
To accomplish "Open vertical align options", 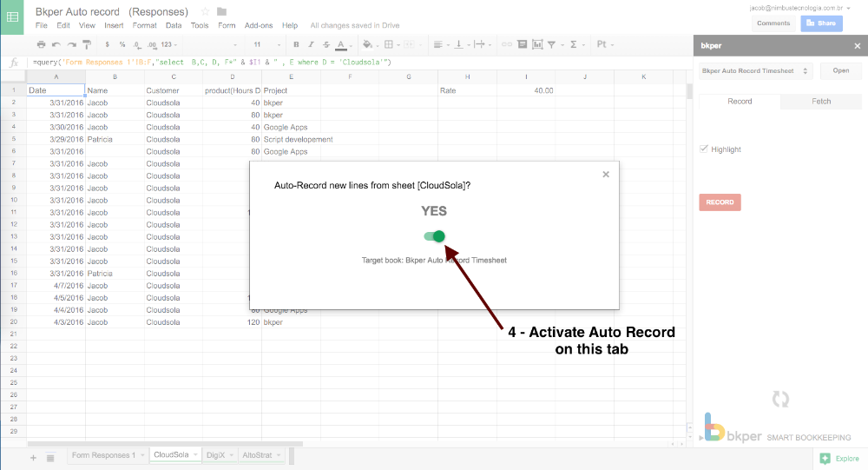I will tap(459, 44).
